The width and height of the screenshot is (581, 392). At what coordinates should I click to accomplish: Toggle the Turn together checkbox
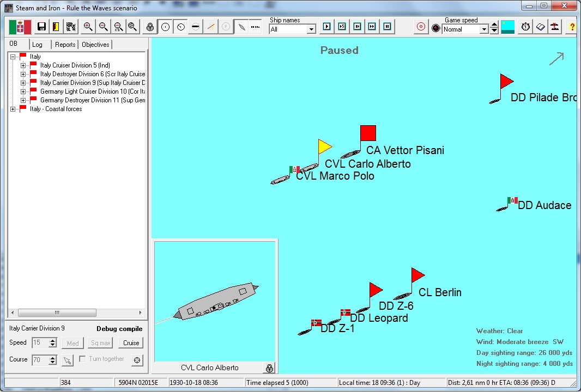pyautogui.click(x=83, y=359)
